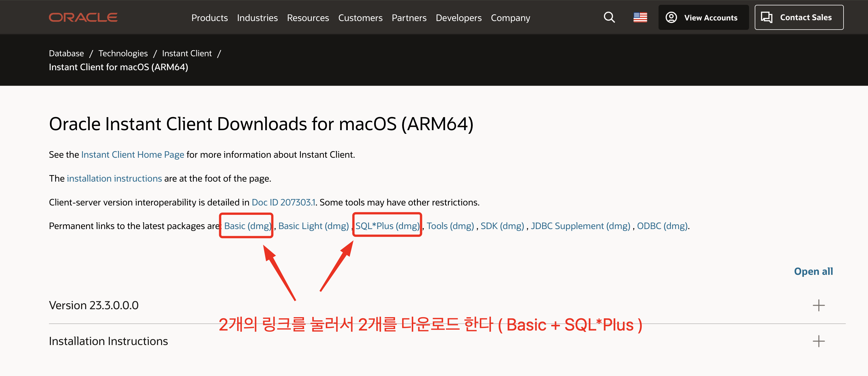Screen dimensions: 868x376
Task: Open the Developers menu
Action: 458,18
